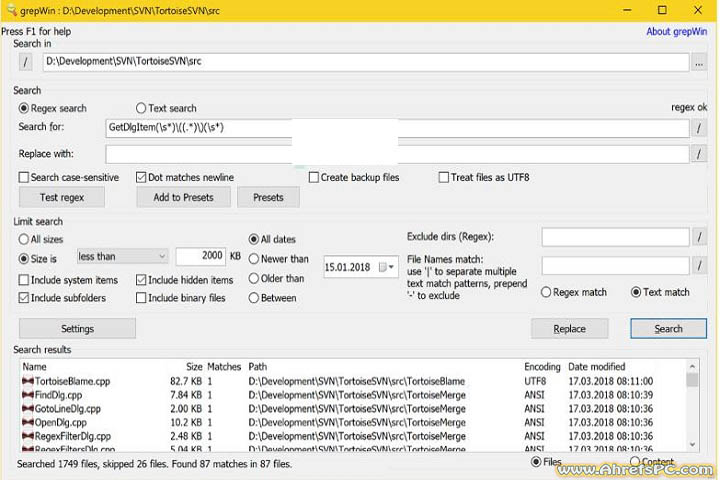720x480 pixels.
Task: Click the TortoiseBlame.cpp file icon
Action: tap(28, 381)
